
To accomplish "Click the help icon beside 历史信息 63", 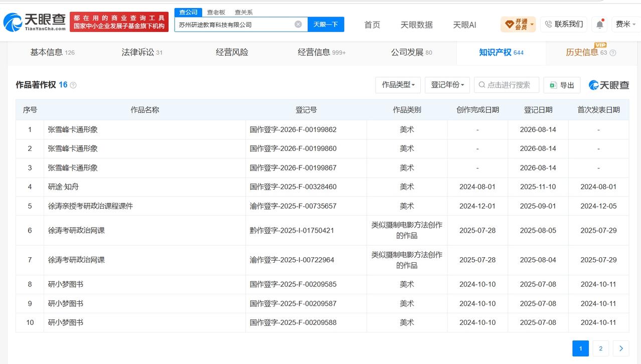I will (612, 53).
